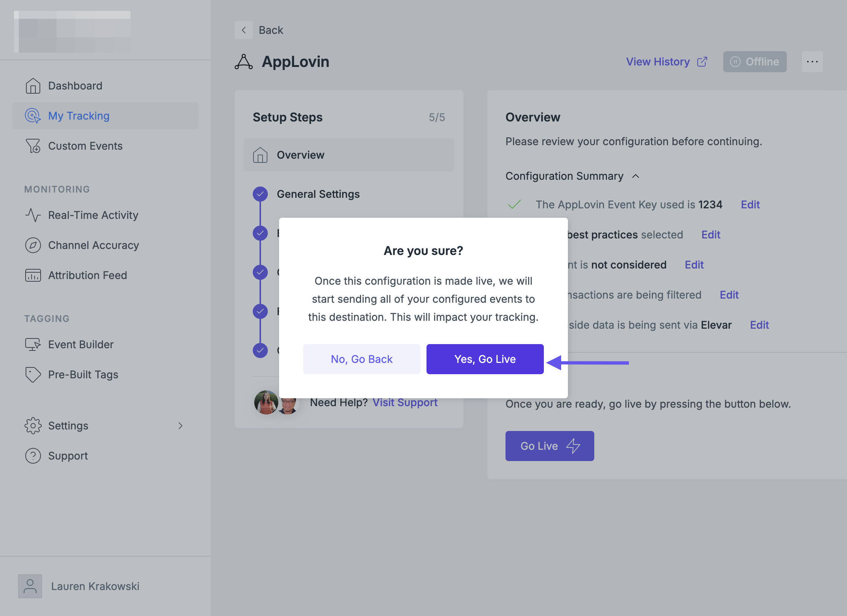
Task: Edit the not considered setting
Action: click(694, 265)
